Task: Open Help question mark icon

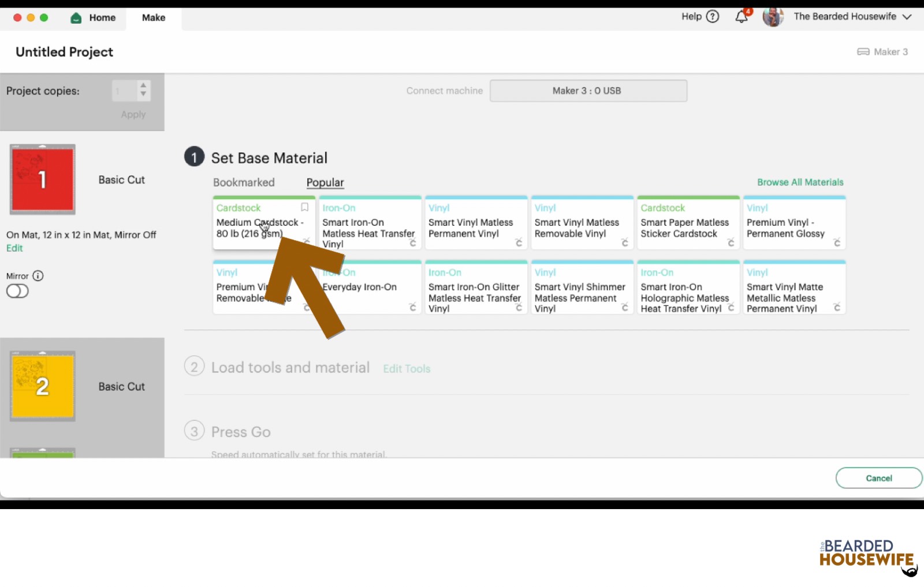Action: (713, 17)
